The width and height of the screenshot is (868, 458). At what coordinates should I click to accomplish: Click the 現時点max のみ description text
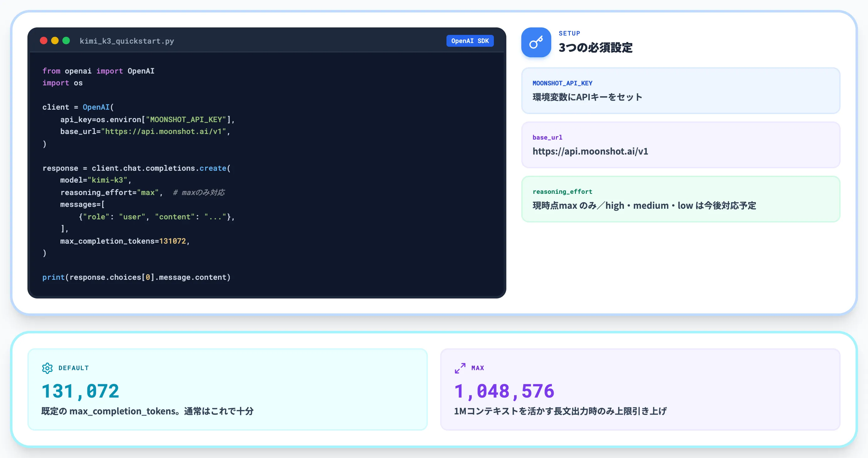tap(644, 206)
